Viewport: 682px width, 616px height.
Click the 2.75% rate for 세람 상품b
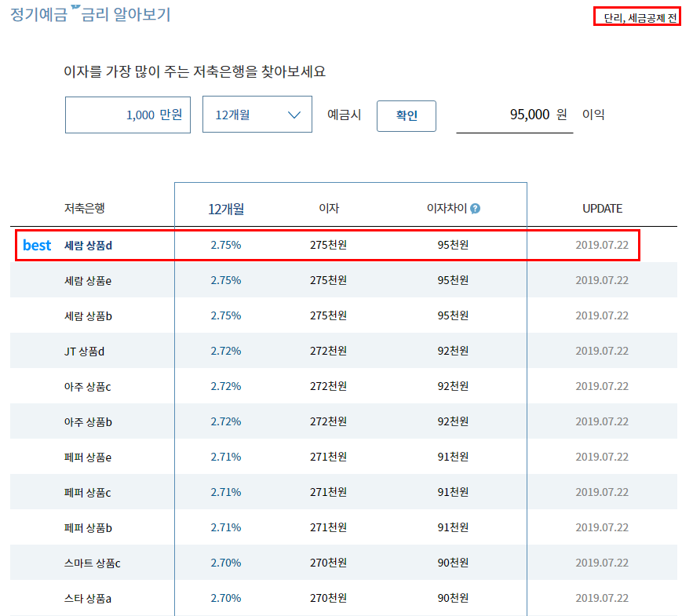click(226, 315)
